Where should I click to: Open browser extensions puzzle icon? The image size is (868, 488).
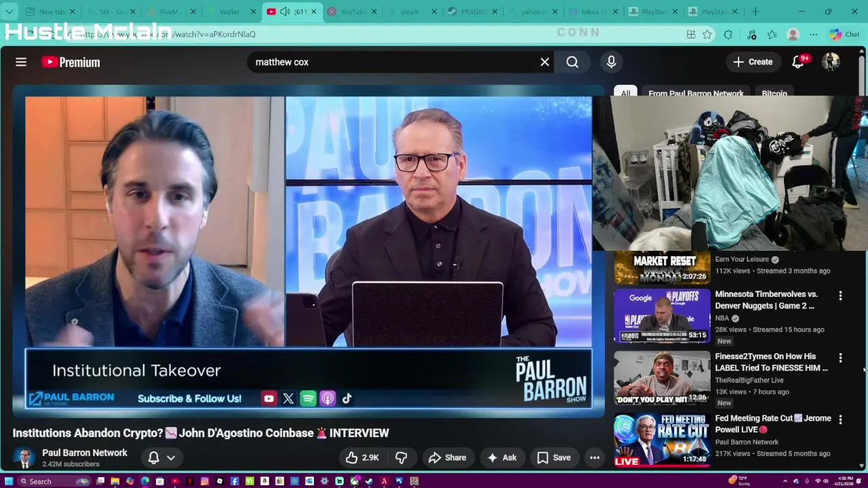tap(728, 35)
